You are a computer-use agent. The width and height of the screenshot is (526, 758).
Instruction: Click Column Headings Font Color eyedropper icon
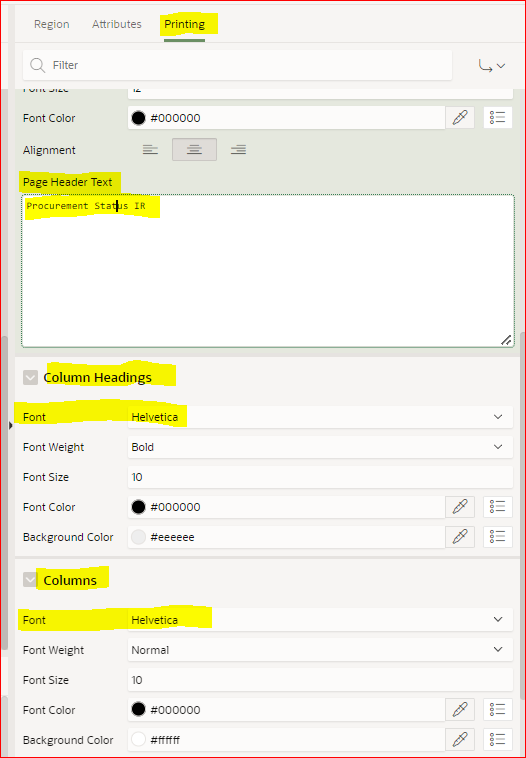coord(460,507)
